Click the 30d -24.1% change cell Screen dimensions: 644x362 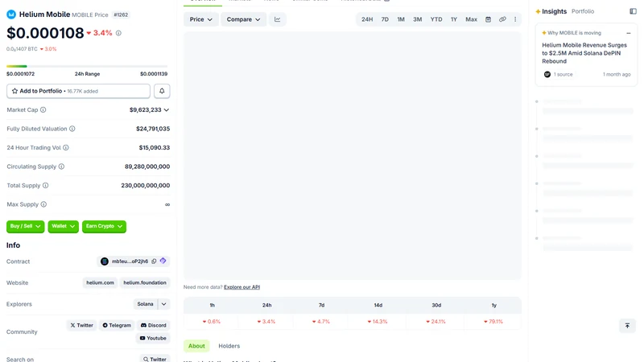coord(436,322)
